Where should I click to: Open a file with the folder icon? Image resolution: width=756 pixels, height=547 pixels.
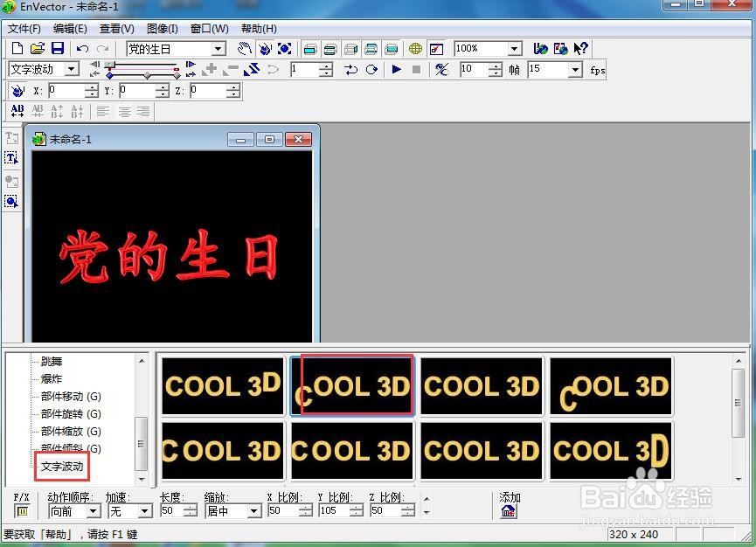(37, 48)
